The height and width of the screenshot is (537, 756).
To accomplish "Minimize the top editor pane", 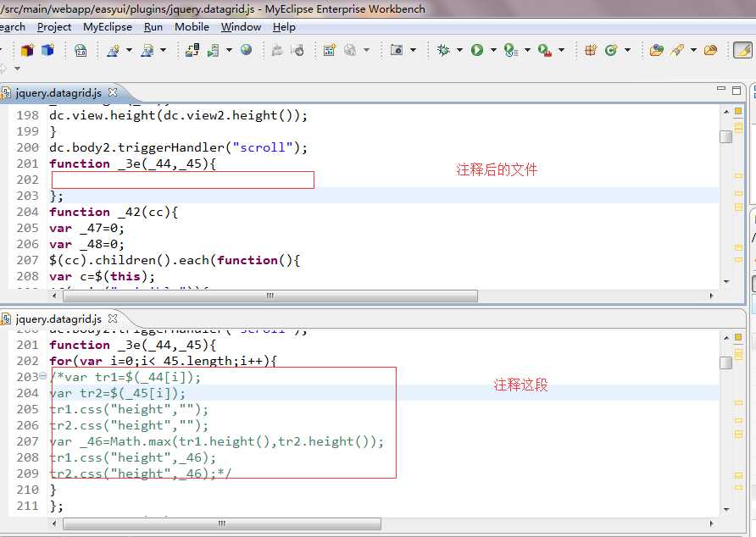I will pos(721,89).
